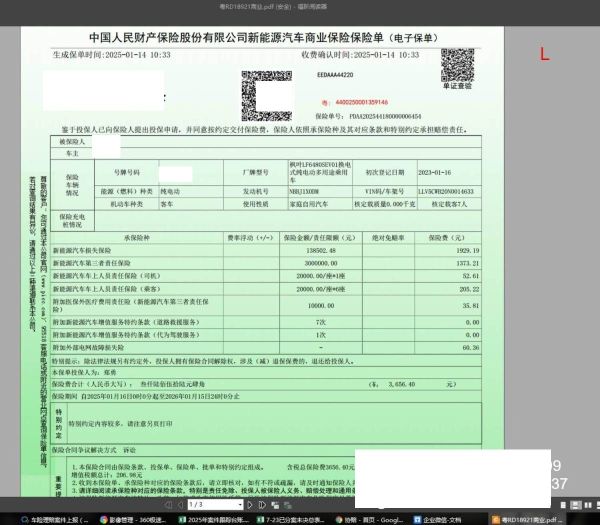Click code EEDAAA44220
This screenshot has height=525, width=600.
[x=335, y=75]
